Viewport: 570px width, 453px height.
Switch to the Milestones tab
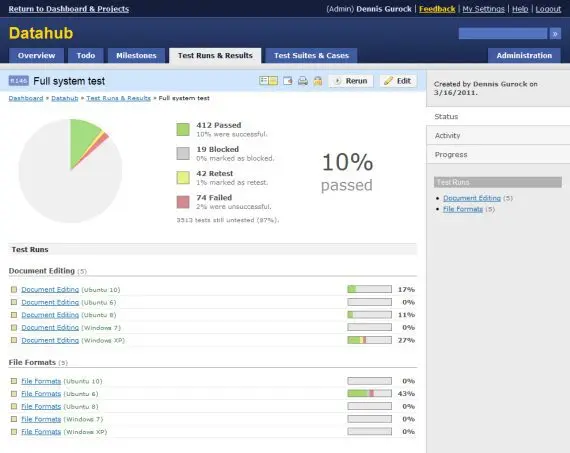coord(136,56)
